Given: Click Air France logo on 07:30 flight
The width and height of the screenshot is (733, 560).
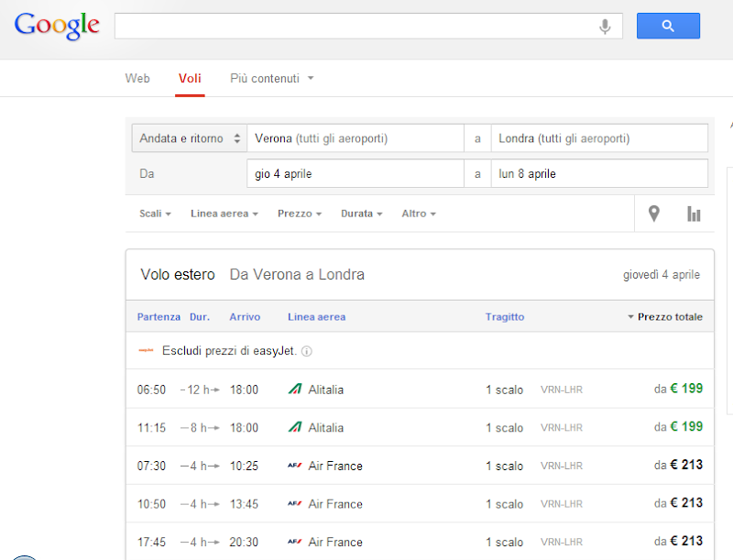Looking at the screenshot, I should pyautogui.click(x=295, y=466).
